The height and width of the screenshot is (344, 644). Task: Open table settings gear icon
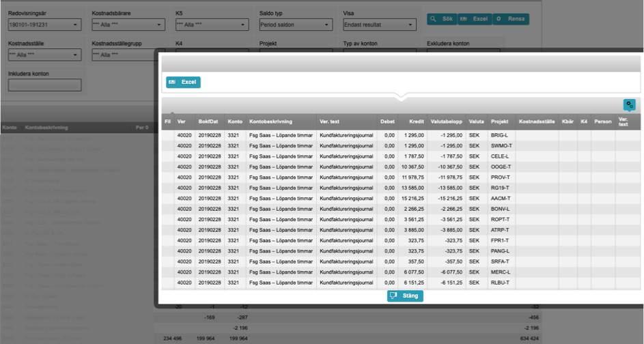pyautogui.click(x=629, y=104)
